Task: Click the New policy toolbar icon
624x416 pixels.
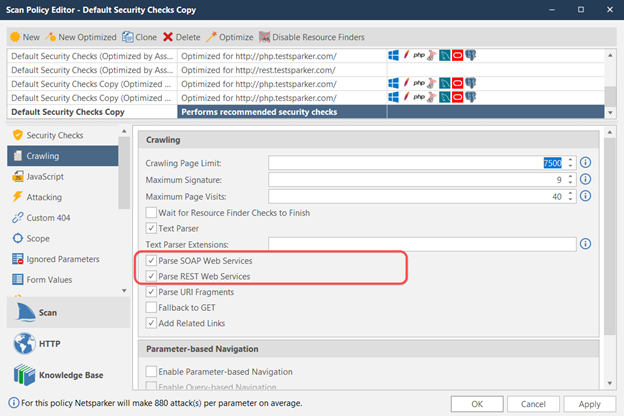Action: [x=15, y=37]
